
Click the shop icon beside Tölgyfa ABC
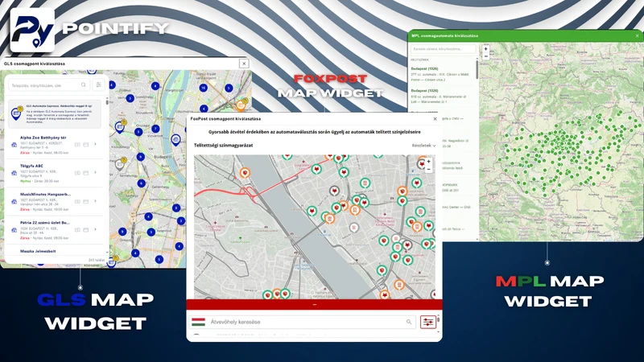(14, 173)
